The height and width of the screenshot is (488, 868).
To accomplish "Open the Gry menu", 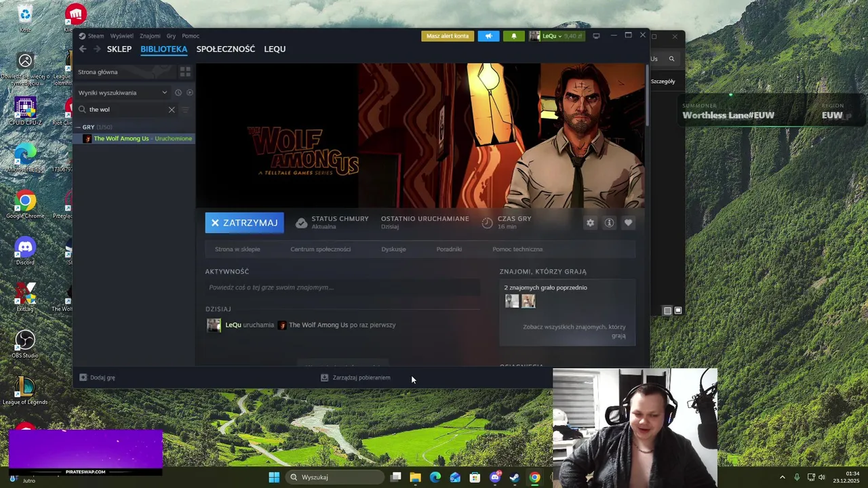I will (x=171, y=36).
